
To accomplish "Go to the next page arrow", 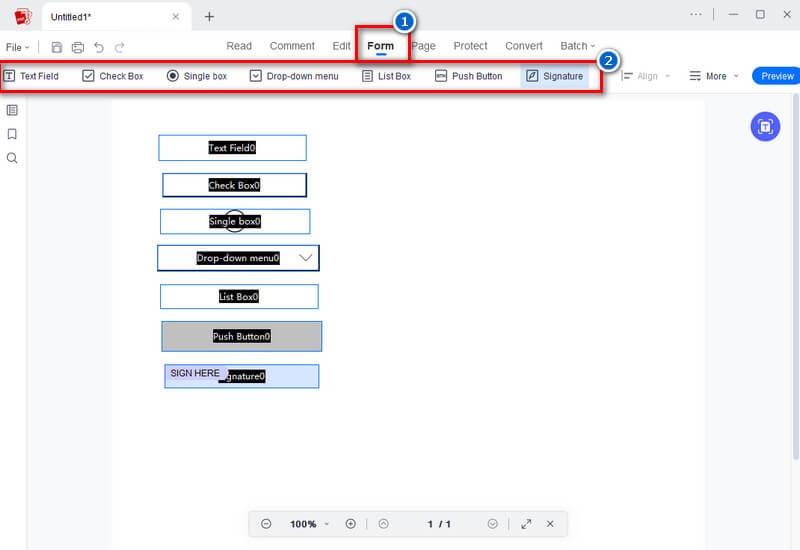I will pos(492,524).
